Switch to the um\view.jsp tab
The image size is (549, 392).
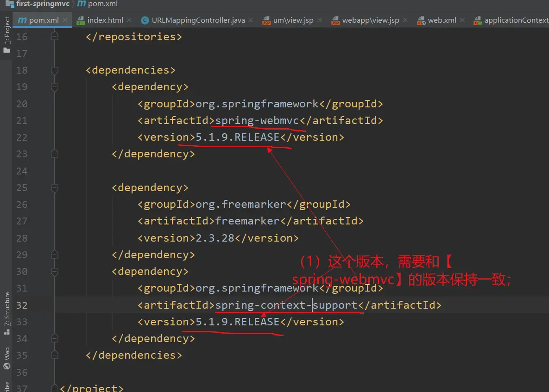point(293,20)
